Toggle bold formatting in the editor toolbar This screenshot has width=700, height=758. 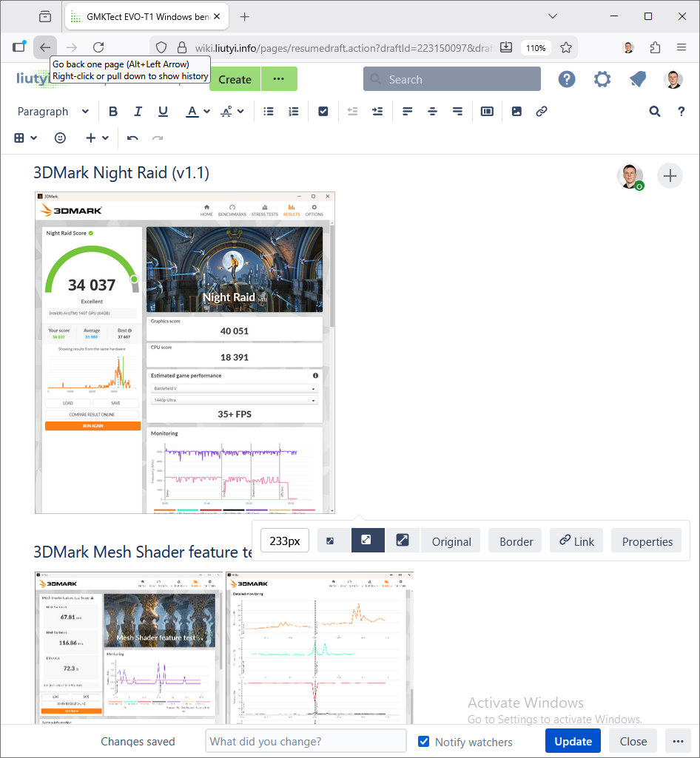[113, 112]
